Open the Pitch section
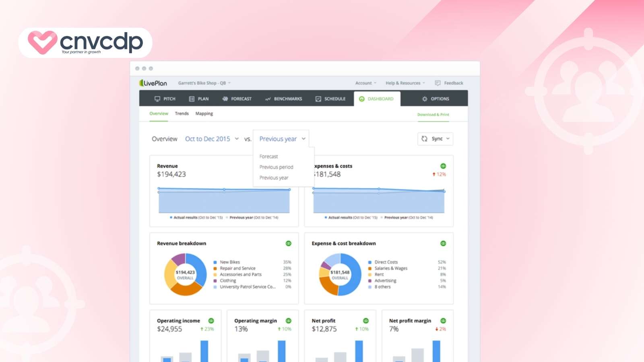644x362 pixels. click(x=165, y=99)
